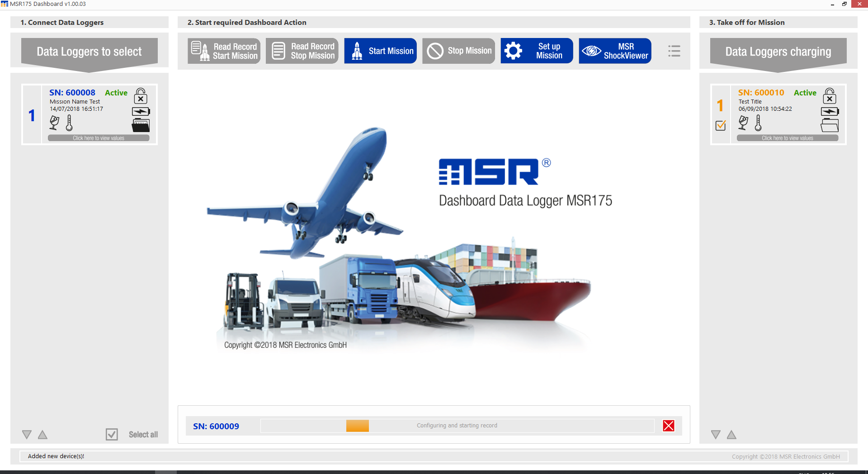Click date 14/07/2018 16:51:17
The width and height of the screenshot is (868, 474).
76,109
